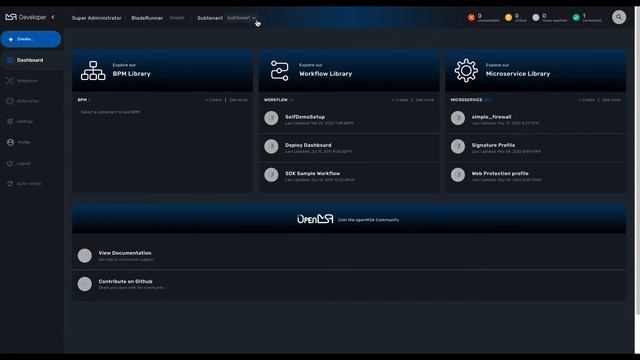
Task: Click BladeRunner tenant in the breadcrumb
Action: click(x=147, y=18)
